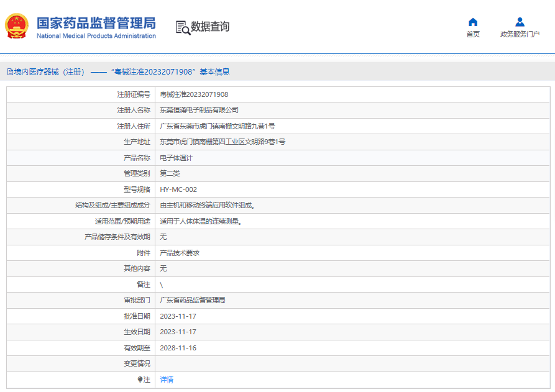Click the 型号规格 row label

(x=137, y=189)
